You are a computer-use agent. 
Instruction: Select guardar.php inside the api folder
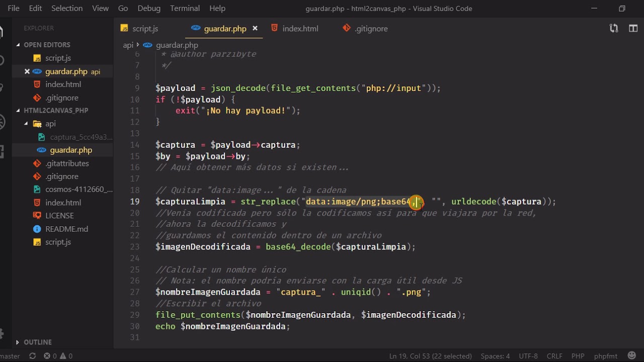click(x=71, y=150)
